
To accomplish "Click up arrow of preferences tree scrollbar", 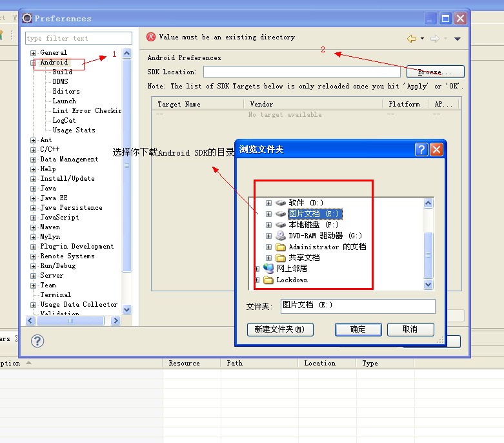I will click(x=127, y=53).
